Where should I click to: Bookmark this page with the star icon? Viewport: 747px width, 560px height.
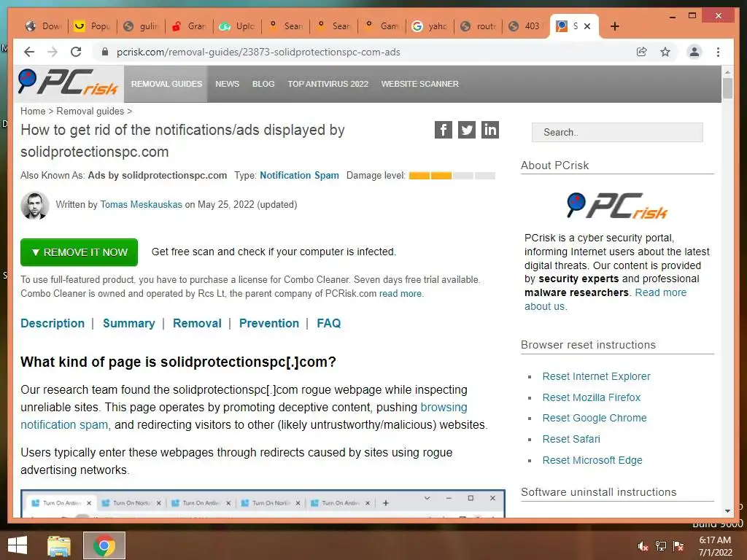[665, 52]
